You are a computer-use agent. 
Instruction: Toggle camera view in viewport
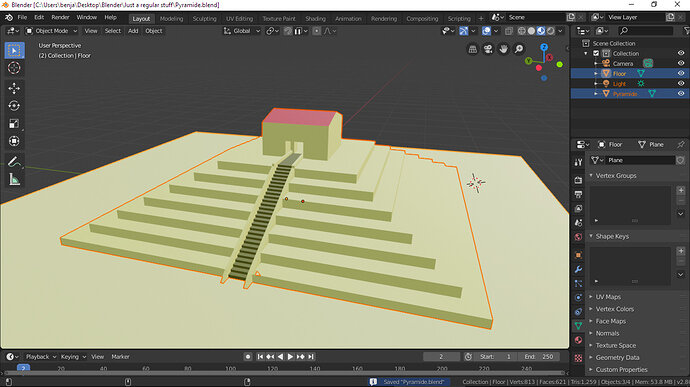click(488, 49)
